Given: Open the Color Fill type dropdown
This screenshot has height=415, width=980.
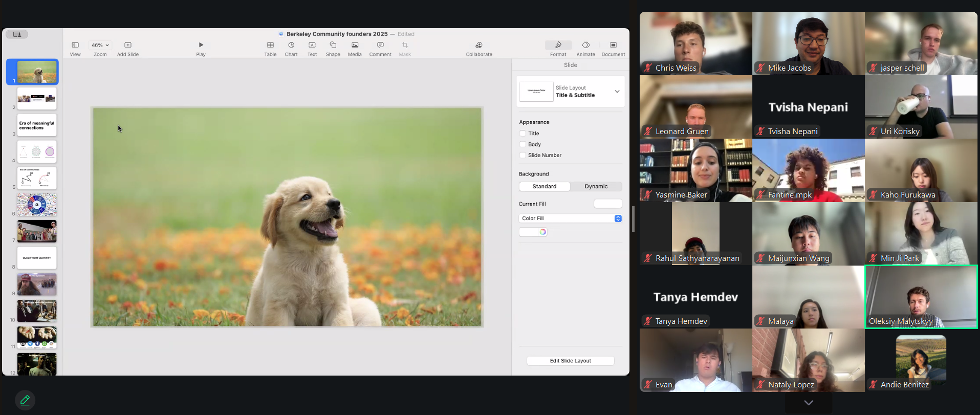Looking at the screenshot, I should pos(571,219).
